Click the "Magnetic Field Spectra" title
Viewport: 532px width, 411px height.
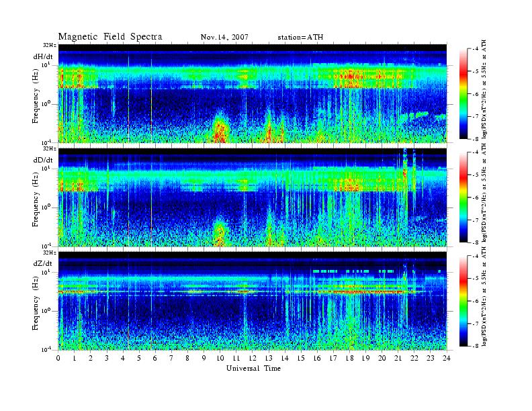pyautogui.click(x=110, y=37)
